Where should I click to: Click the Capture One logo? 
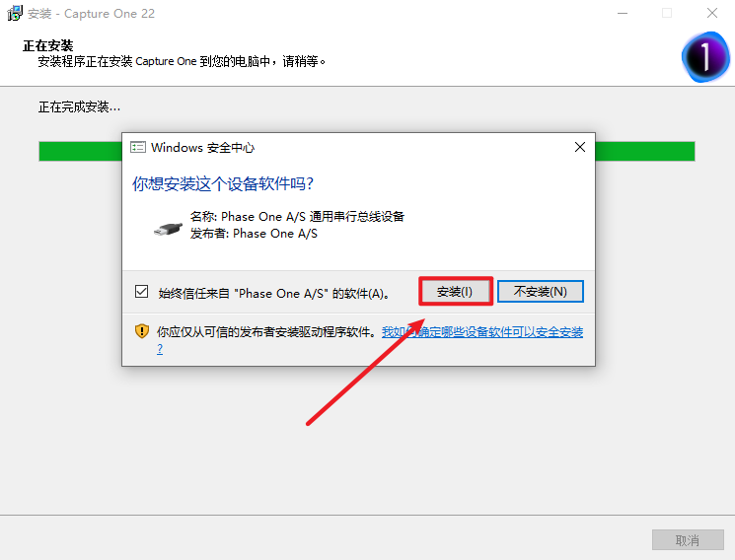pyautogui.click(x=704, y=56)
